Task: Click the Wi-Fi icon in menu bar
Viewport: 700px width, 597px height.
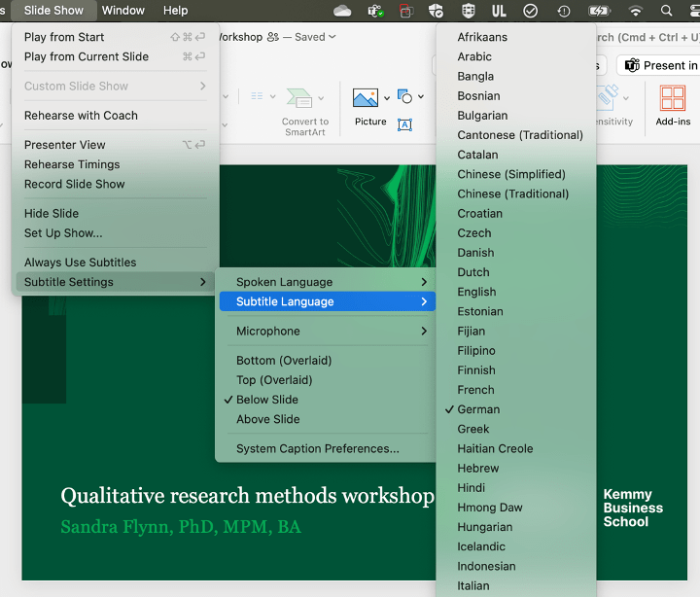Action: click(x=636, y=11)
